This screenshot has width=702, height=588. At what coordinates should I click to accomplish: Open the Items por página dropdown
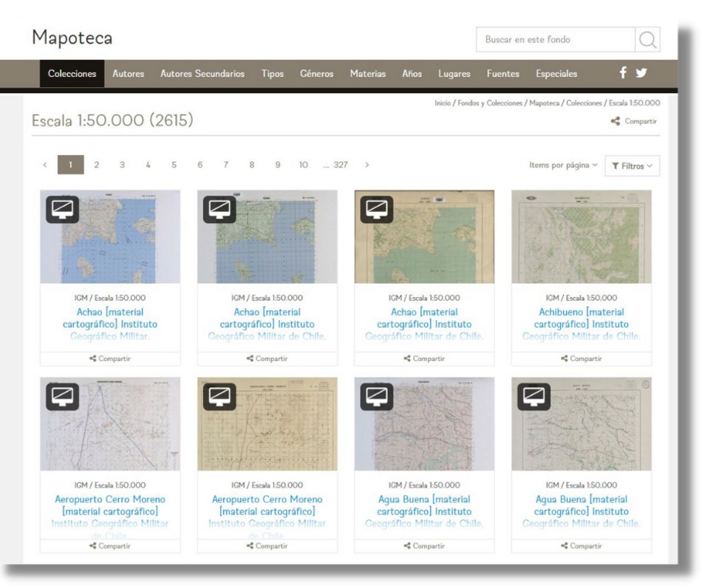tap(563, 165)
